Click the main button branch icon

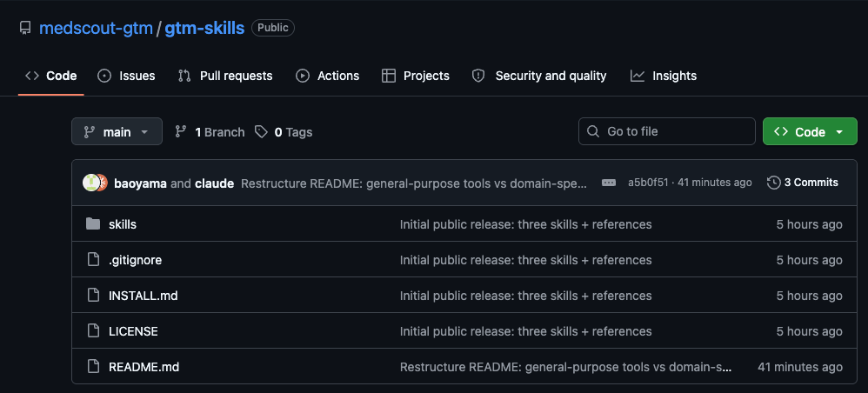point(89,132)
